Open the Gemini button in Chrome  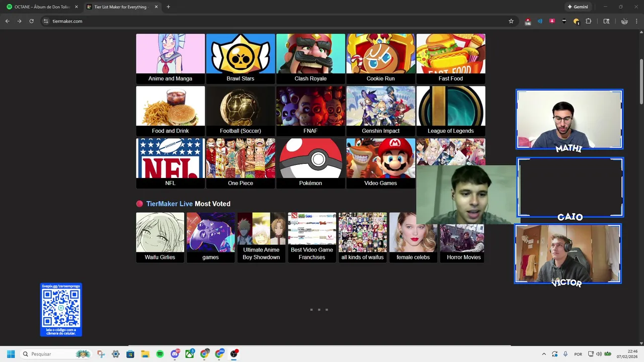point(578,7)
